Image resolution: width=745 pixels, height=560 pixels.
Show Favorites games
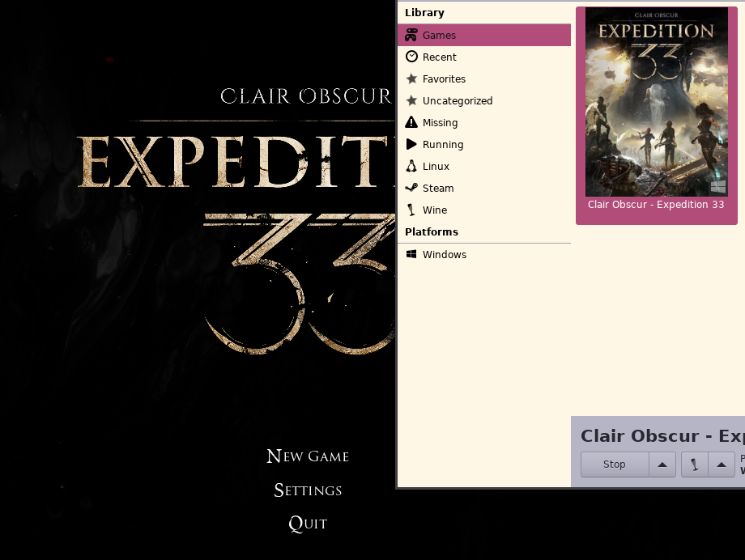point(484,78)
